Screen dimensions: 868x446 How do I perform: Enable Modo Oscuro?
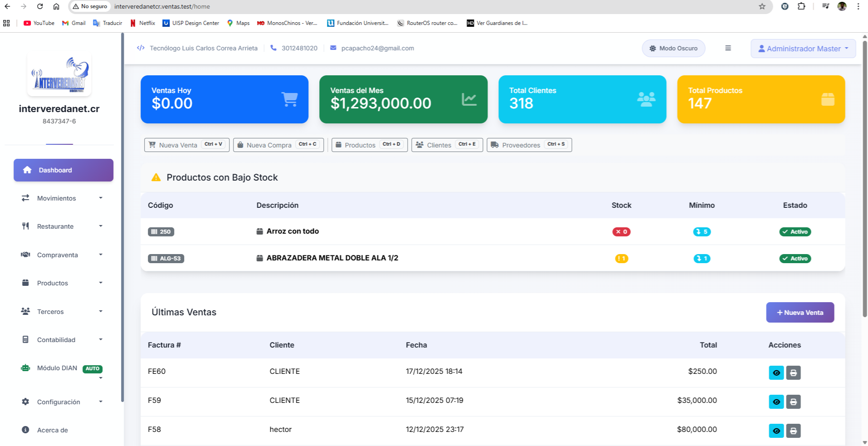click(673, 48)
